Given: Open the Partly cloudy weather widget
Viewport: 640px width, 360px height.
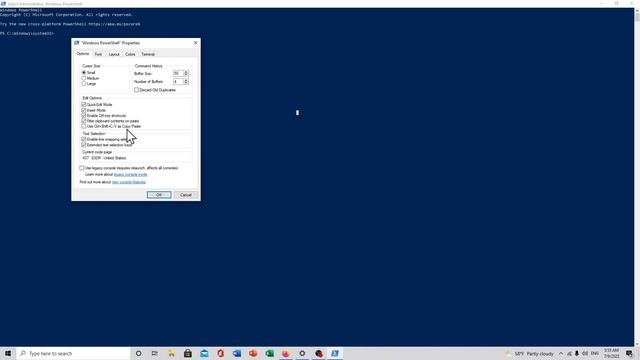Looking at the screenshot, I should click(530, 353).
